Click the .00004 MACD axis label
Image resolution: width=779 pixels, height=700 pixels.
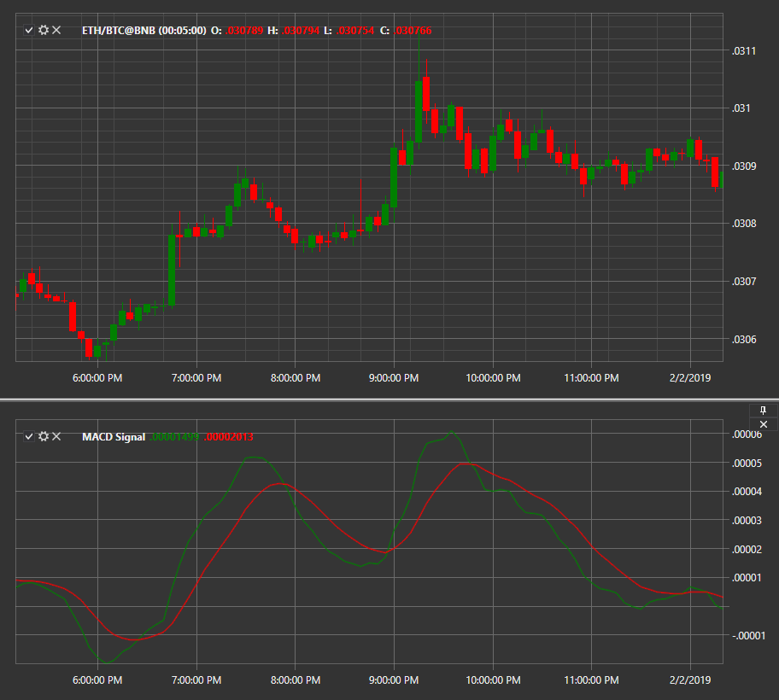(747, 492)
